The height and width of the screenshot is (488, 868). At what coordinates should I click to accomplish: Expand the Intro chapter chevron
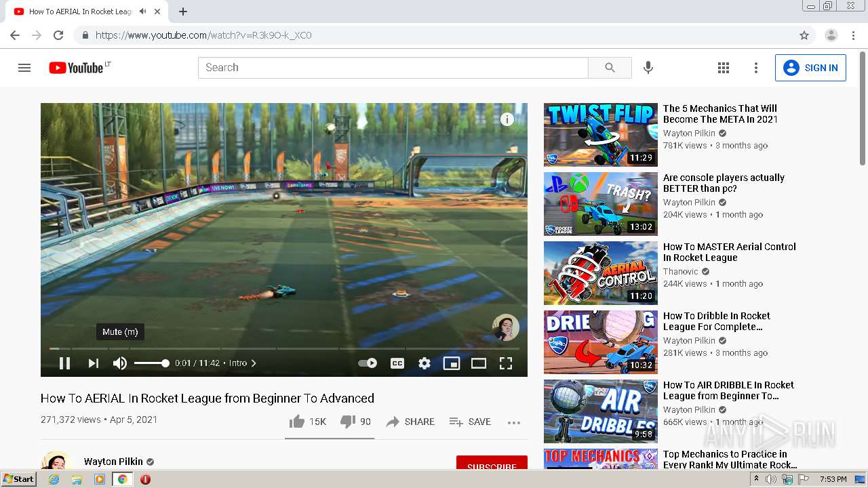click(x=254, y=363)
